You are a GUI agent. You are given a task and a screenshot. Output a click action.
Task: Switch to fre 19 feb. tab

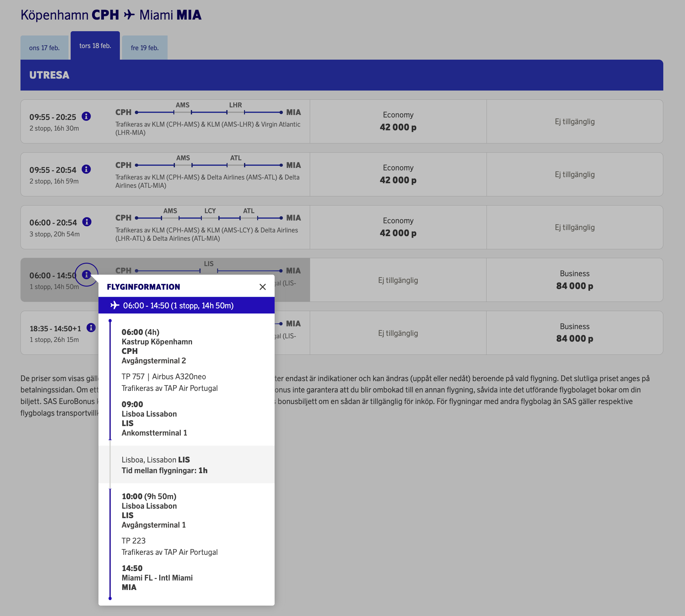click(145, 48)
